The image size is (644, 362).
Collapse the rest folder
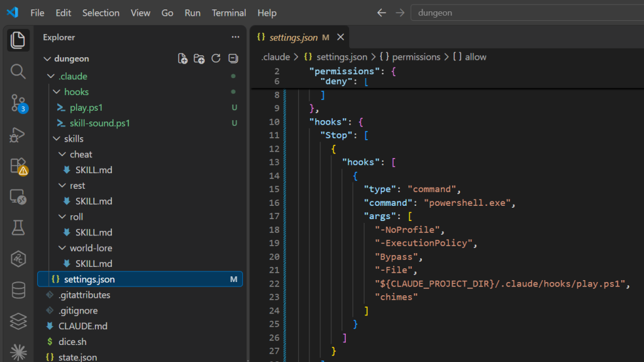(62, 186)
